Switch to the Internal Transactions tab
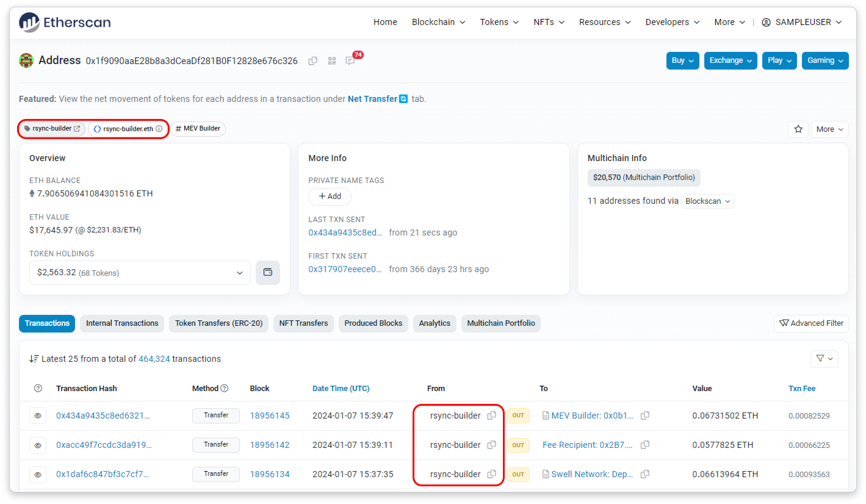The height and width of the screenshot is (504, 866). (x=122, y=323)
